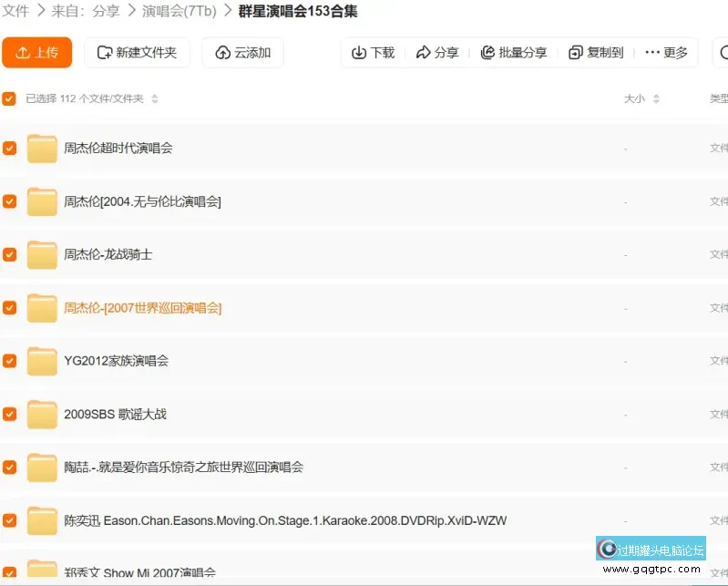Create a folder with 新建文件夹
This screenshot has width=728, height=586.
(x=137, y=53)
